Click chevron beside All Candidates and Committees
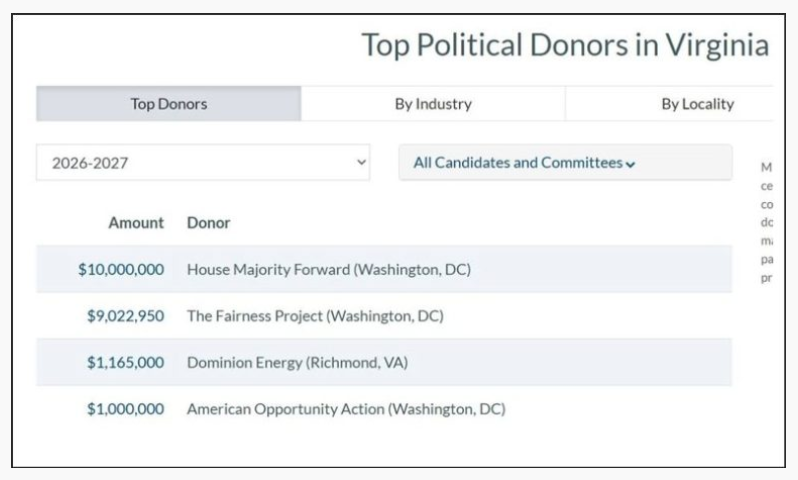 (x=630, y=164)
